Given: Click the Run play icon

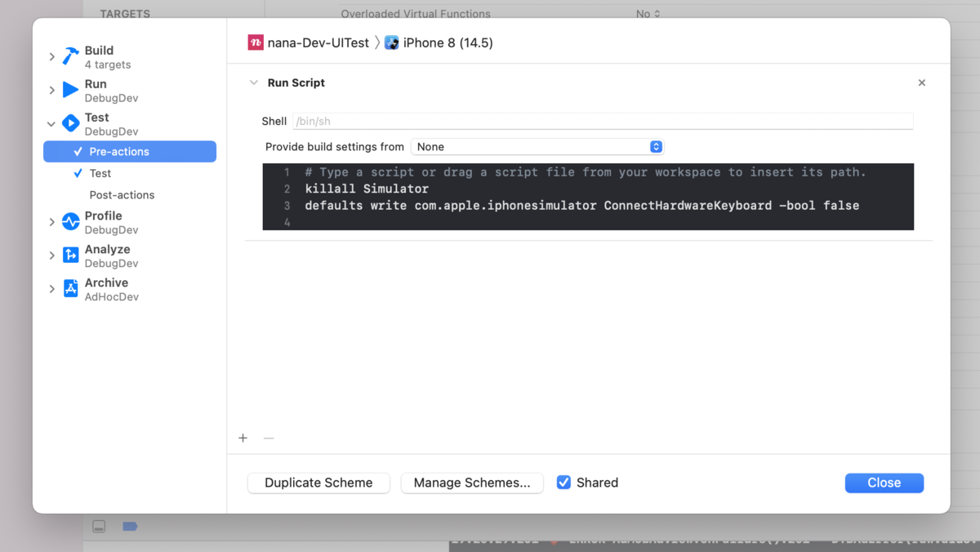Looking at the screenshot, I should pyautogui.click(x=71, y=90).
